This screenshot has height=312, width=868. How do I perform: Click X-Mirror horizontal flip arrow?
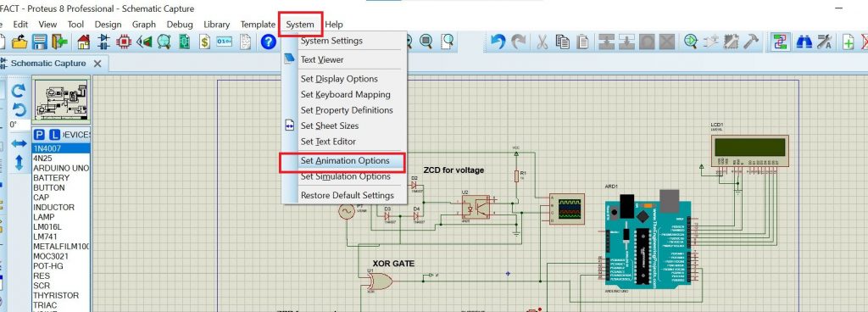point(19,143)
